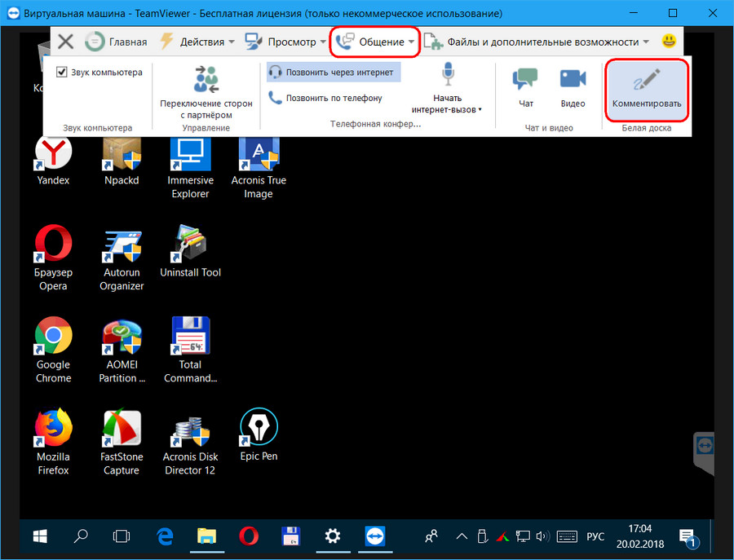
Task: Select Acronis True Image desktop icon
Action: click(x=259, y=167)
